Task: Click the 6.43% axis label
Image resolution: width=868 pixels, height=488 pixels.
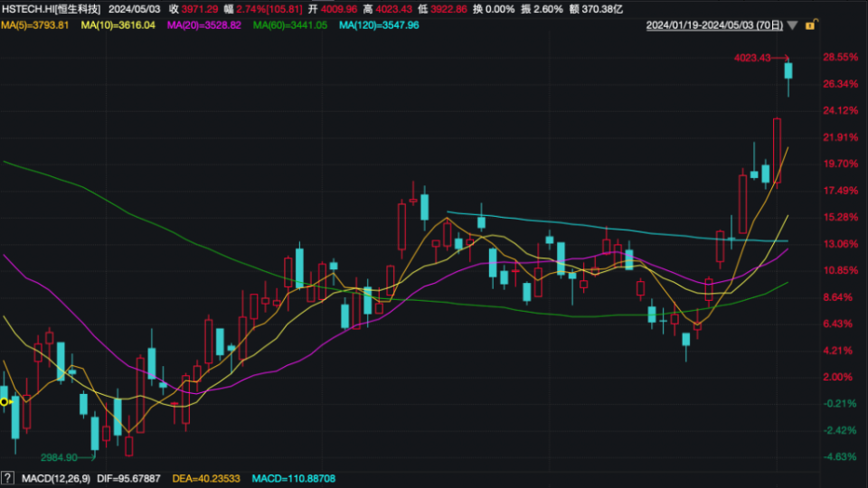Action: point(838,324)
